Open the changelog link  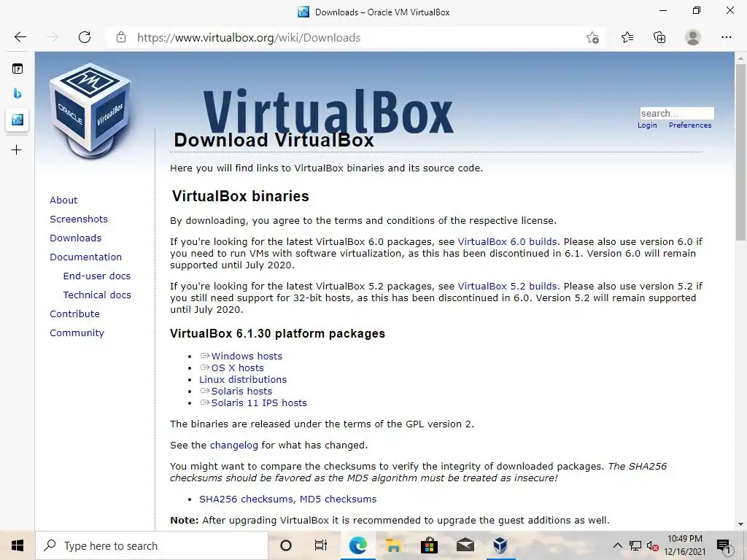234,446
